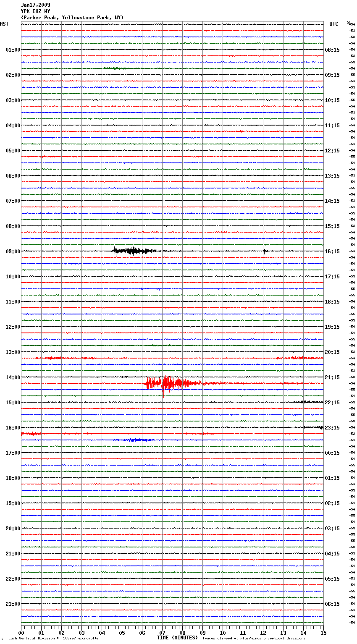Image resolution: width=357 pixels, height=644 pixels.
Task: Click the 21:15 UTC time label
Action: pyautogui.click(x=332, y=377)
